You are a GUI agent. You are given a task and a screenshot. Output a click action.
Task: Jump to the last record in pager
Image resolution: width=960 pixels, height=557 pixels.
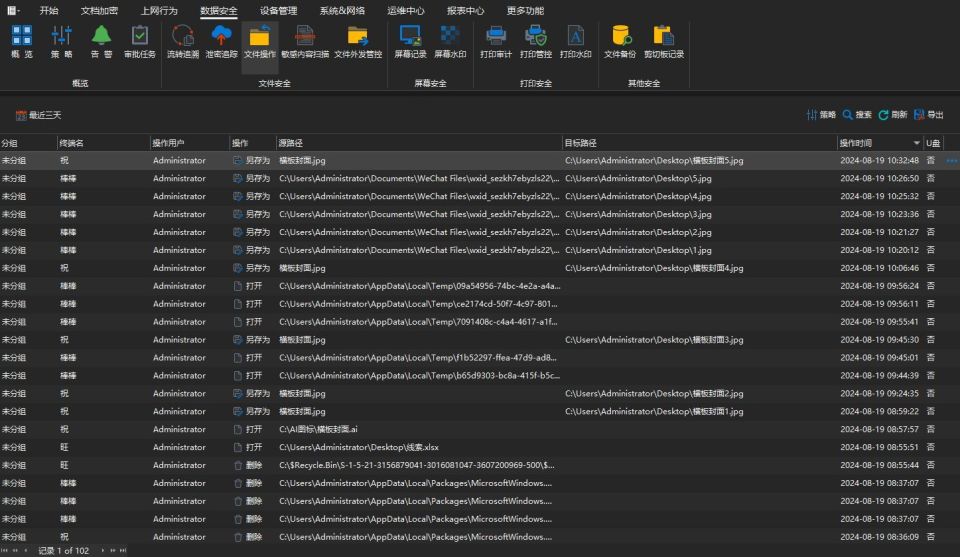pyautogui.click(x=123, y=550)
